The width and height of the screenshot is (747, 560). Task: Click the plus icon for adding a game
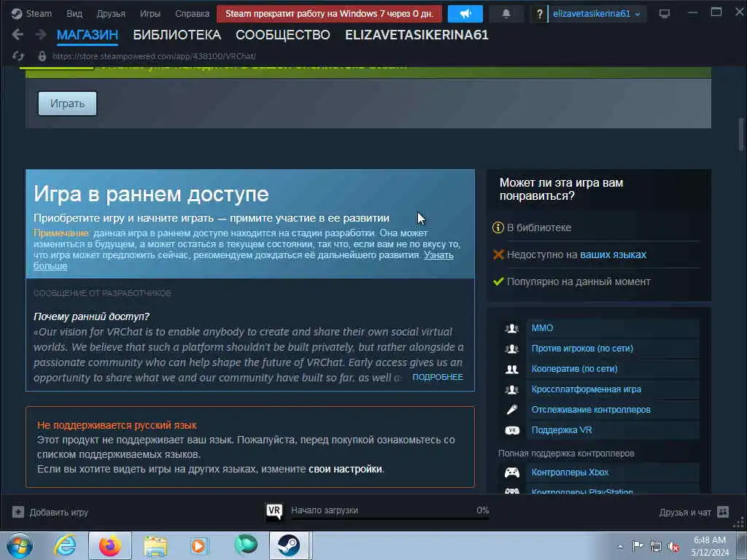click(18, 513)
